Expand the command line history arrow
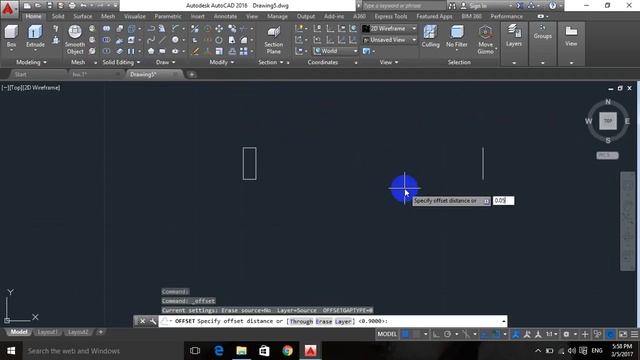This screenshot has height=360, width=640. click(504, 321)
